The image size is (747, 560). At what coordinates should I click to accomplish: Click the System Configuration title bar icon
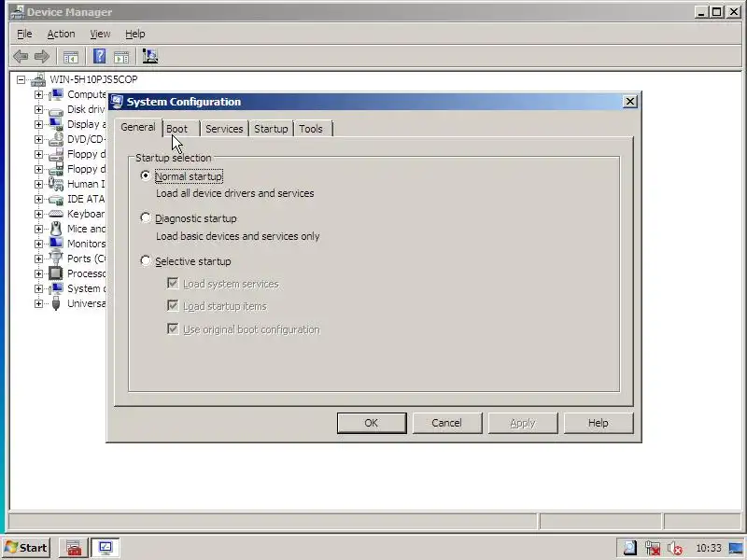tap(117, 102)
